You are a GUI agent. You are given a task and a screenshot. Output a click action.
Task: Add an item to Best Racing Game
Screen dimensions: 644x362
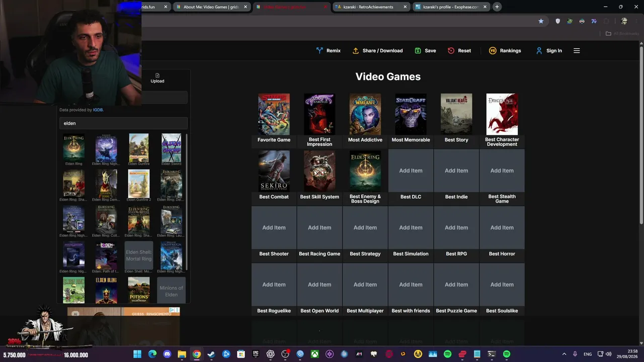(x=319, y=228)
